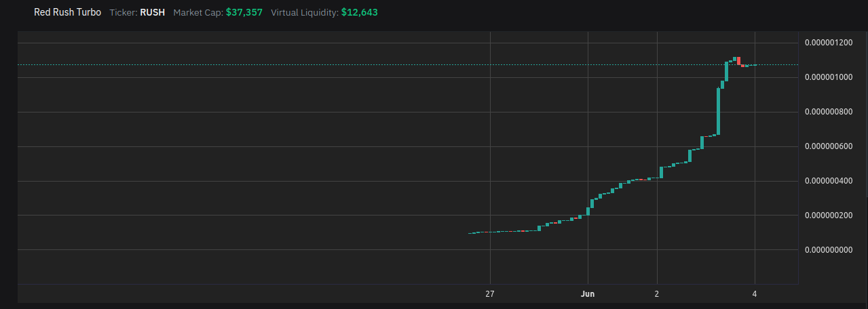Click date label 4 on time axis

755,294
